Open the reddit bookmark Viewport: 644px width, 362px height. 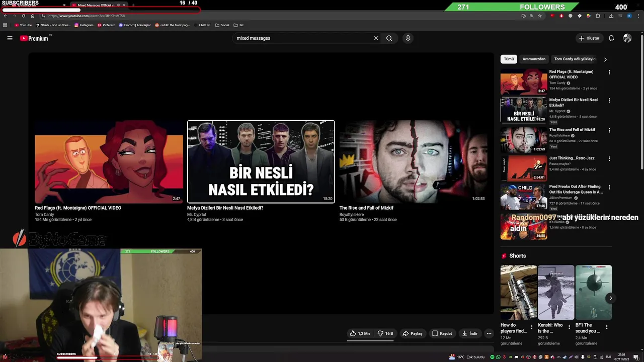[173, 25]
